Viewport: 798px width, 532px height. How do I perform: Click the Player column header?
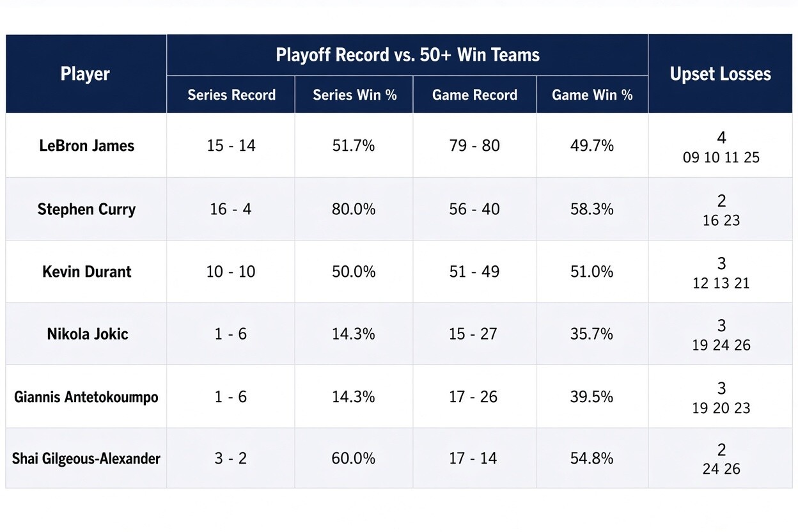coord(86,74)
